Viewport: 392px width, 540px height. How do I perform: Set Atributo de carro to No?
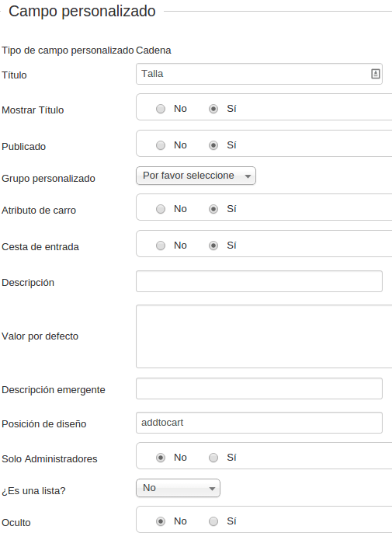click(x=161, y=209)
